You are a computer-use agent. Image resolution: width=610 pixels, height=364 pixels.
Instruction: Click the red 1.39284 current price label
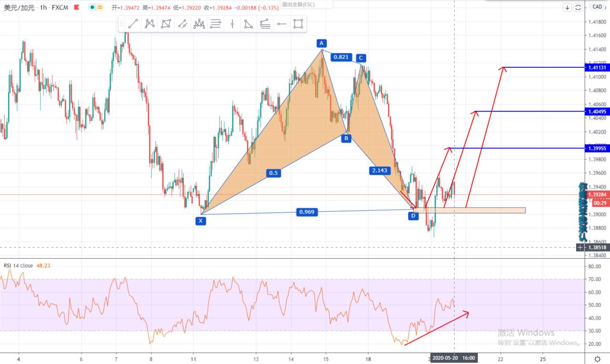pos(597,194)
